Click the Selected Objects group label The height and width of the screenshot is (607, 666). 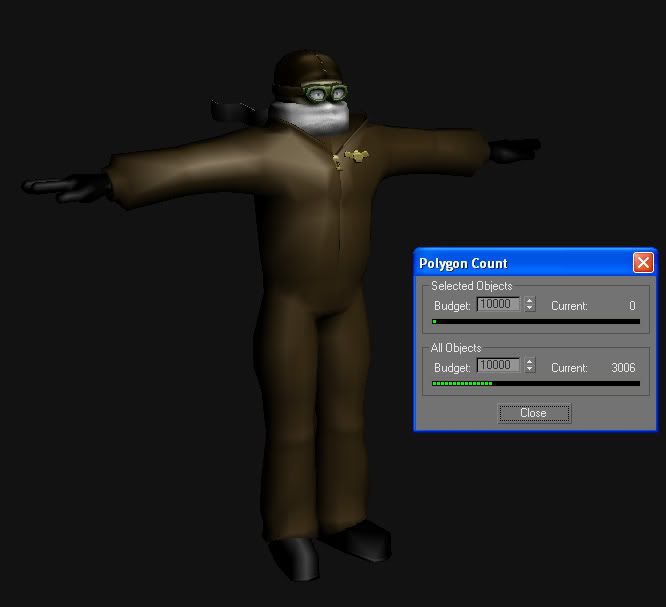point(471,286)
